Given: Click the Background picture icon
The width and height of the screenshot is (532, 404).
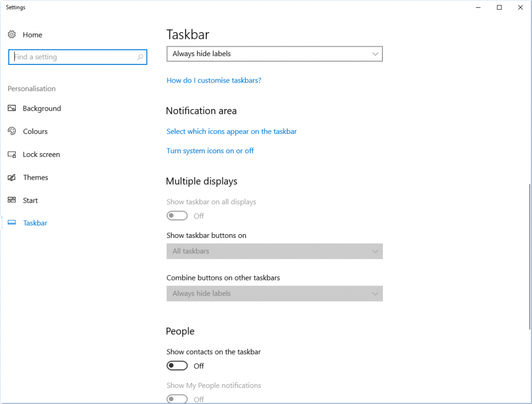Looking at the screenshot, I should (x=12, y=109).
